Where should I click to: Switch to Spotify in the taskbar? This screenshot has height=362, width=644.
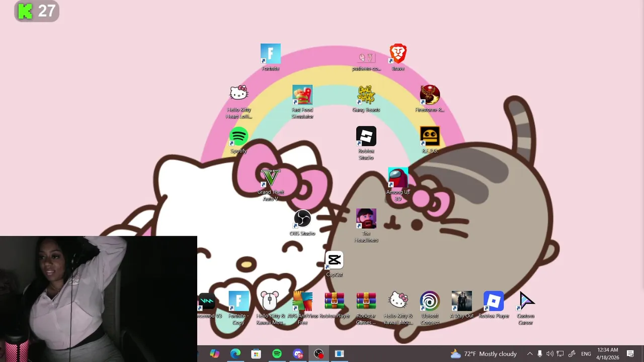277,354
